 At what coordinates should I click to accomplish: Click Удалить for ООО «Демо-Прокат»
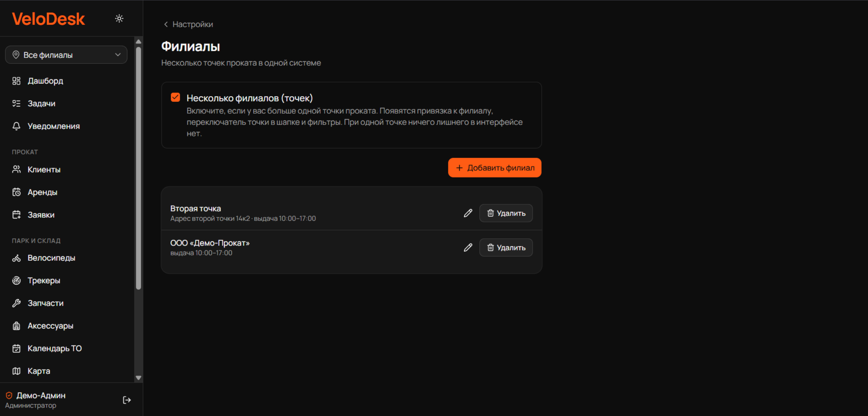(x=506, y=248)
